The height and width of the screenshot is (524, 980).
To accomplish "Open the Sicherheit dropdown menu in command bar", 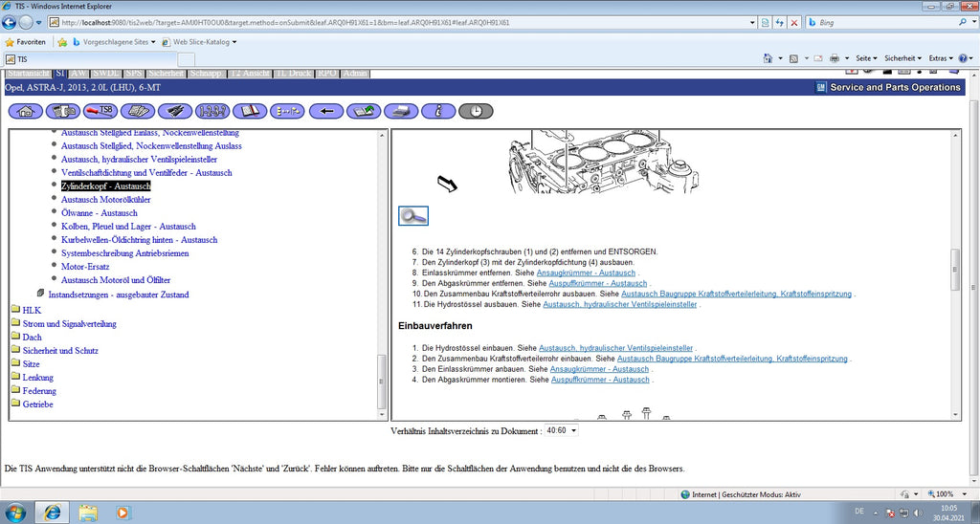I will coord(903,58).
